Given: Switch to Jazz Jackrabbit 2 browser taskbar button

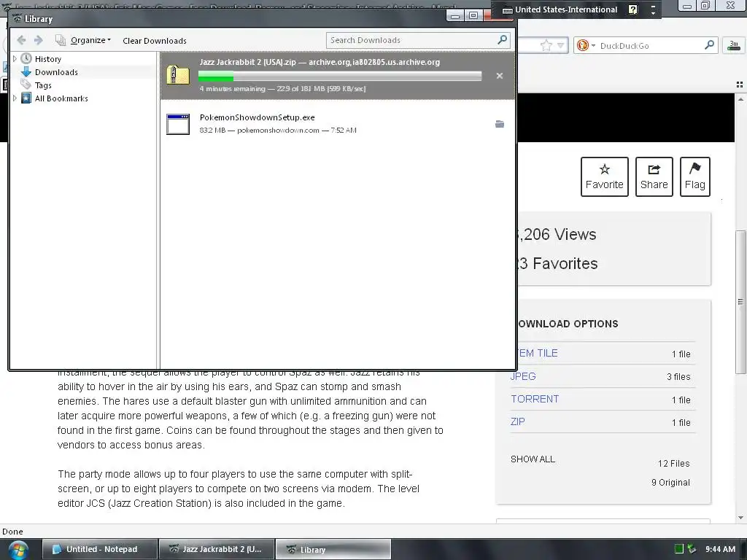Looking at the screenshot, I should (217, 549).
